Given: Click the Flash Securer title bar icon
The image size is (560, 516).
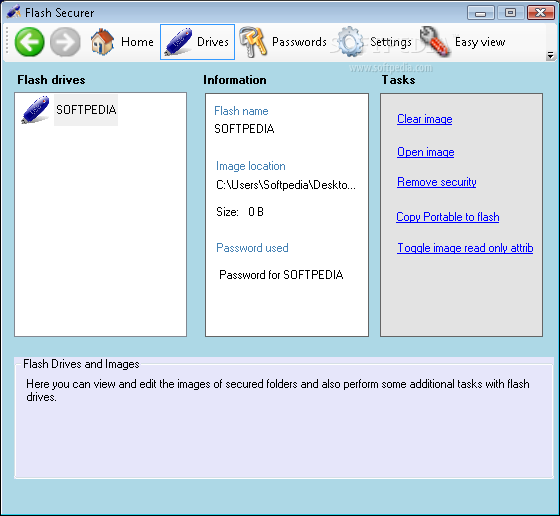Looking at the screenshot, I should 13,12.
